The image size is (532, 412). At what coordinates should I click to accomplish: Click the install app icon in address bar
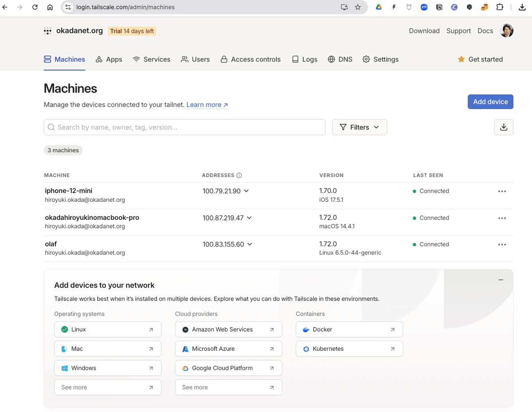(x=344, y=7)
